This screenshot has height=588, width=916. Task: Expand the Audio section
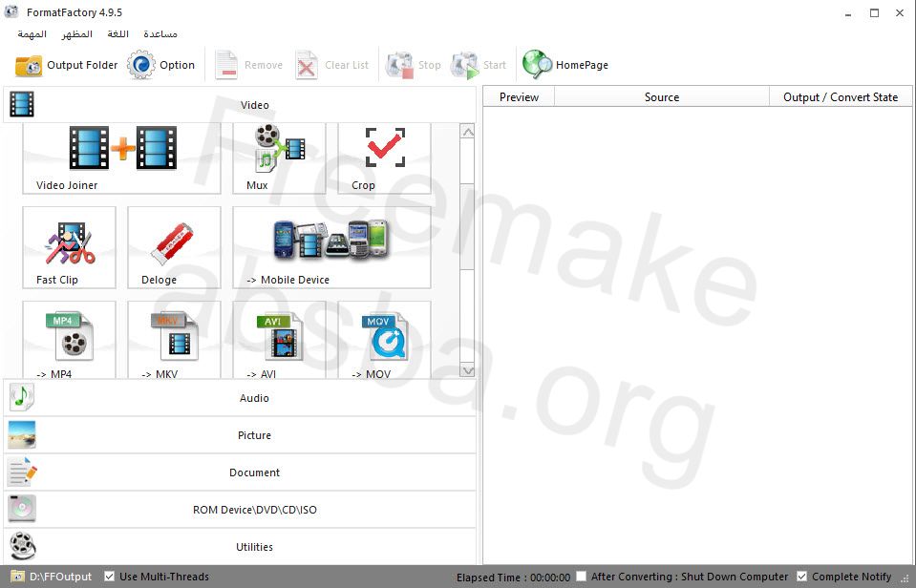coord(240,398)
